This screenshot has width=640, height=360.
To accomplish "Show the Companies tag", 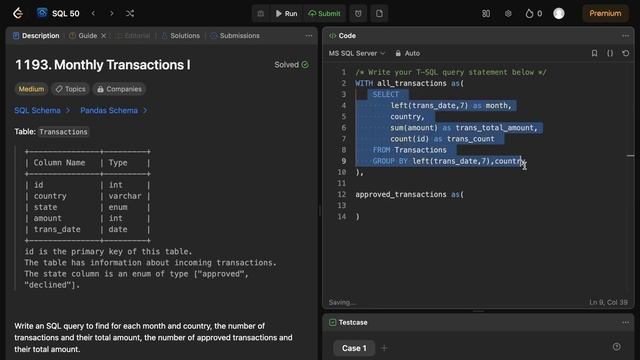I will (119, 89).
